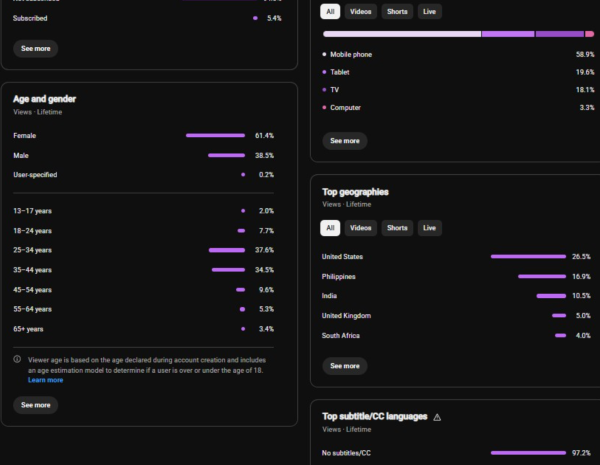Open Shorts tab under Top geographies
This screenshot has width=600, height=465.
397,228
